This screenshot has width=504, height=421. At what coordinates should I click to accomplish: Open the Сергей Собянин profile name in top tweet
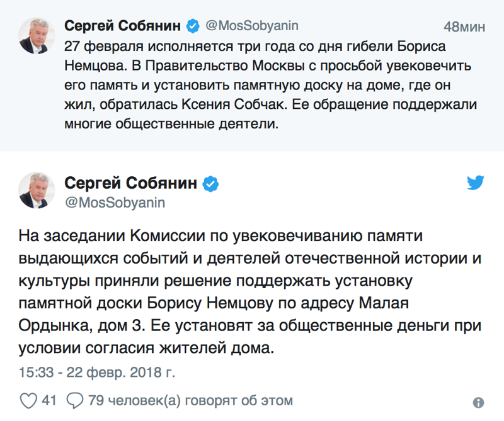click(x=123, y=26)
